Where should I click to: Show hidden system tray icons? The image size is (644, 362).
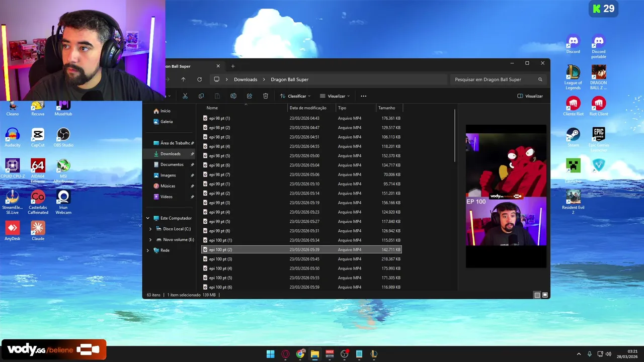coord(579,354)
